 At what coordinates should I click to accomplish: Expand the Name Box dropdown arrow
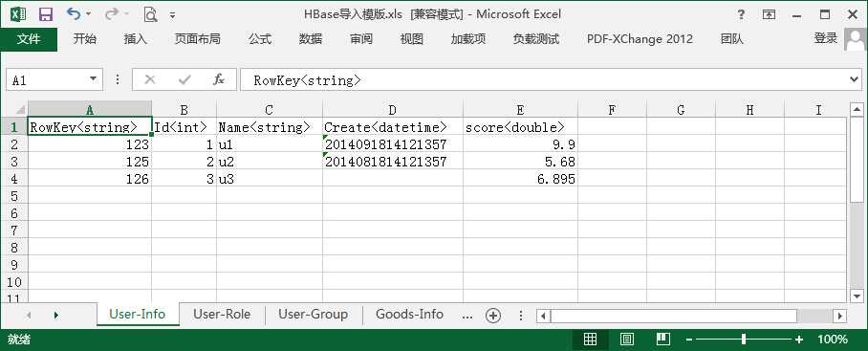click(x=94, y=79)
